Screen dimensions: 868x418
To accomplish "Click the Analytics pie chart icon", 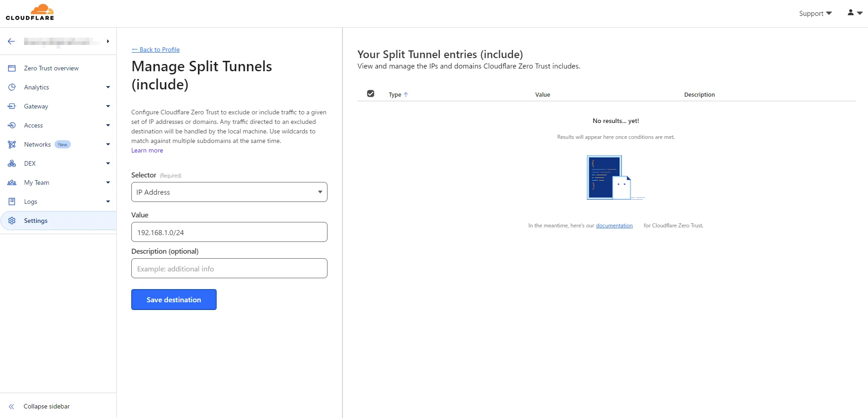I will click(12, 87).
